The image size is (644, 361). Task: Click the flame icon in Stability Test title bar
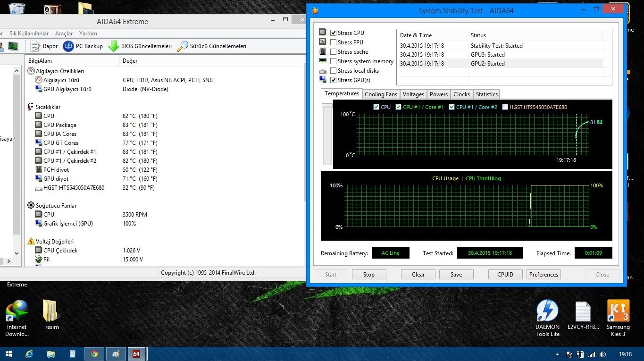point(315,10)
